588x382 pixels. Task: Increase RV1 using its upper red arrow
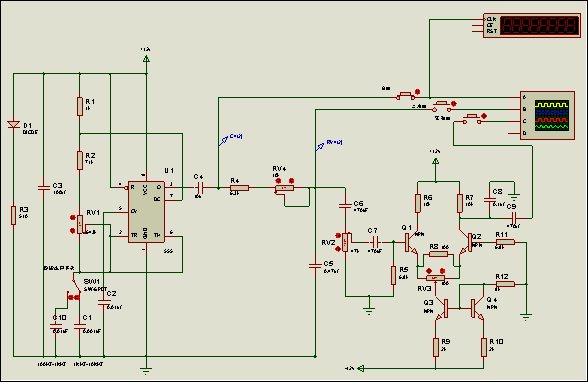(x=73, y=217)
